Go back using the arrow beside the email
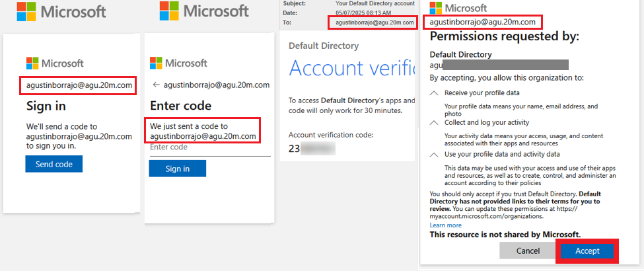Viewport: 644px width, 271px height. click(156, 85)
